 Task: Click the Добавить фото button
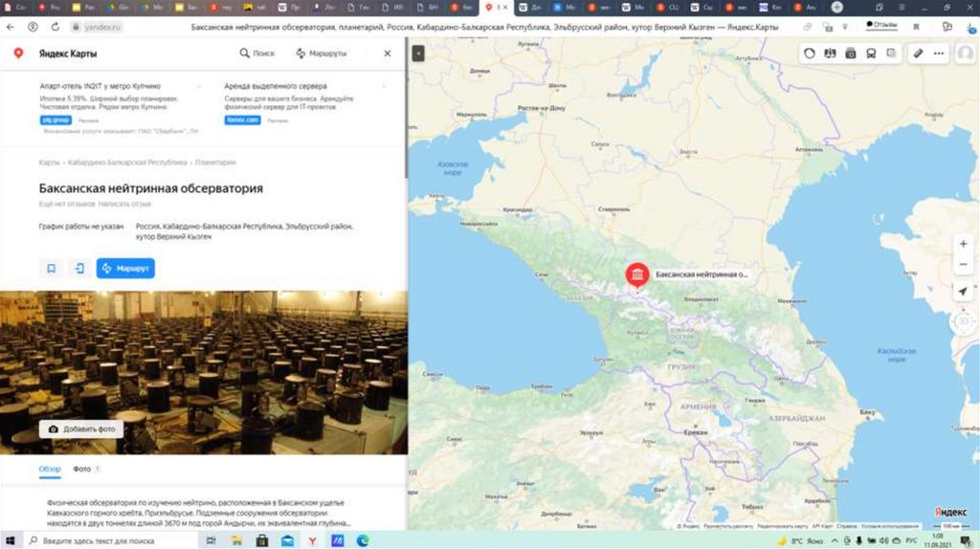(82, 429)
